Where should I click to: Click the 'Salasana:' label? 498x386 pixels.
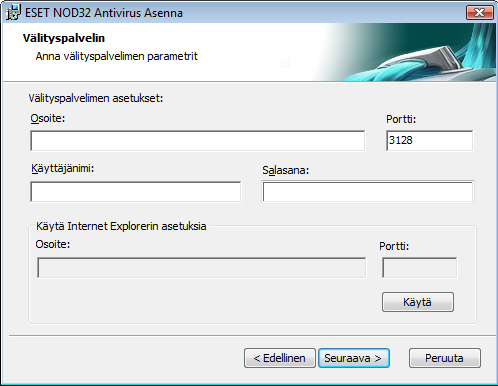(286, 170)
